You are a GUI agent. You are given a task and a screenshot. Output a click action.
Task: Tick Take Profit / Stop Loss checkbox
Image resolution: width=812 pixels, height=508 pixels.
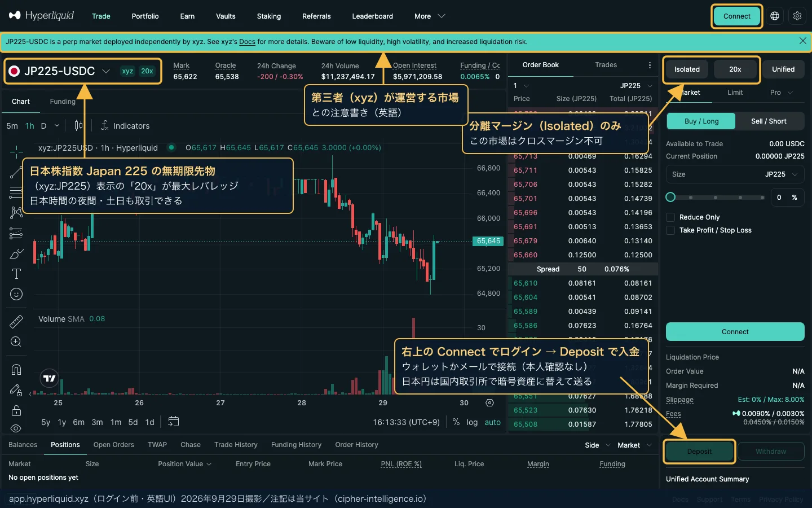[670, 230]
